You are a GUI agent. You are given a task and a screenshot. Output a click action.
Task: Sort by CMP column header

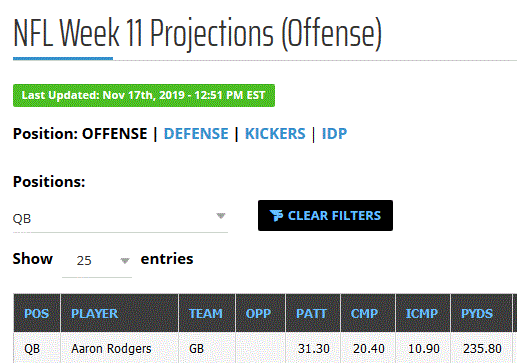pyautogui.click(x=368, y=313)
